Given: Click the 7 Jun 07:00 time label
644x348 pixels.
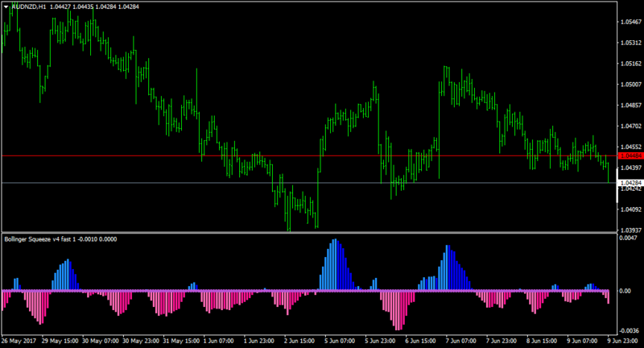Looking at the screenshot, I should 460,341.
